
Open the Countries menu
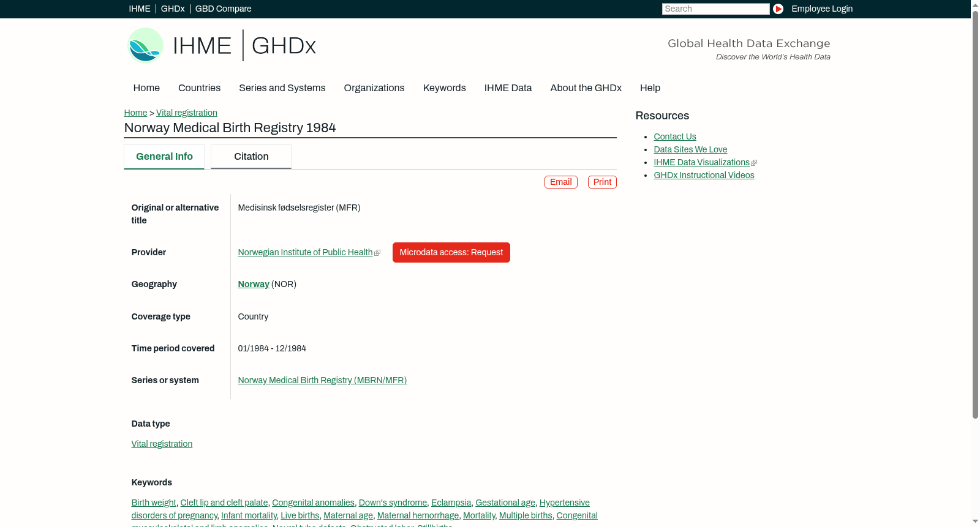199,88
